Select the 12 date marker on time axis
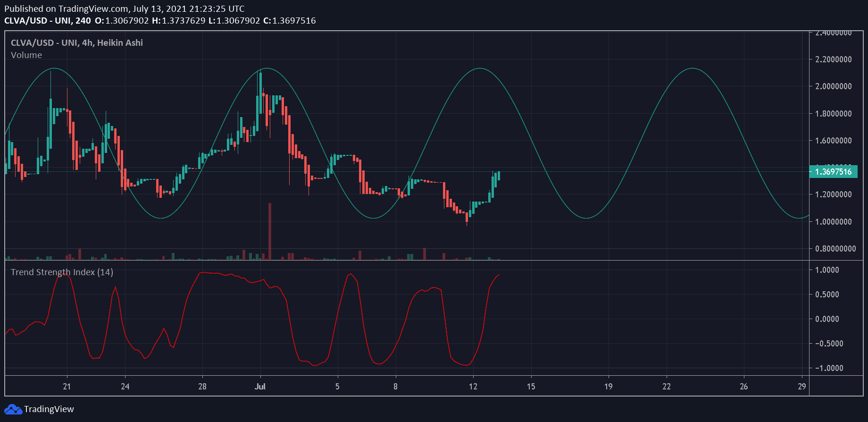This screenshot has height=422, width=868. point(473,387)
